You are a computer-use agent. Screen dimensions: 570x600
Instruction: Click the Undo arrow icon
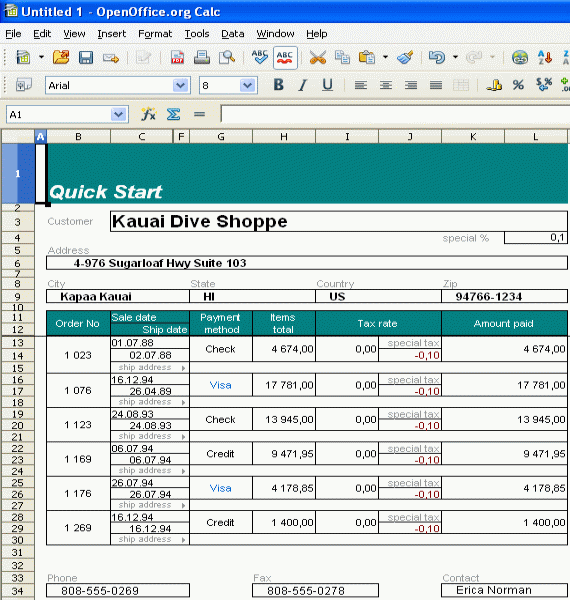(x=436, y=58)
